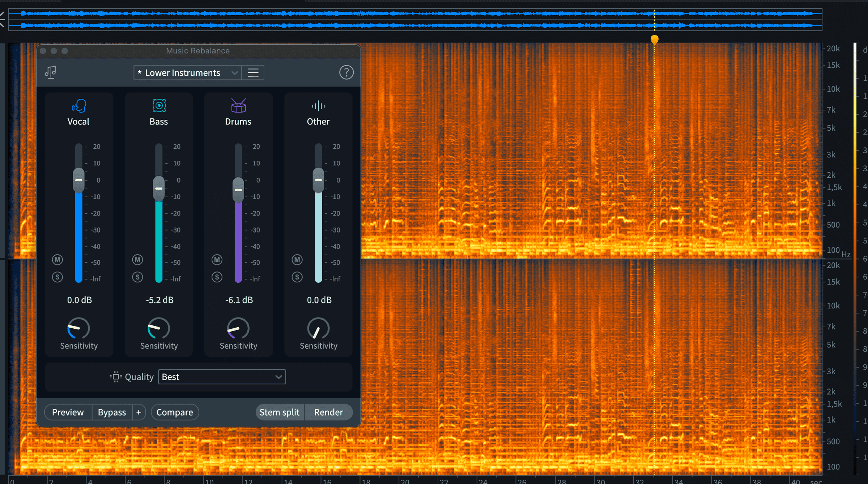The width and height of the screenshot is (868, 484).
Task: Click the Vocal Sensitivity knob
Action: (x=78, y=328)
